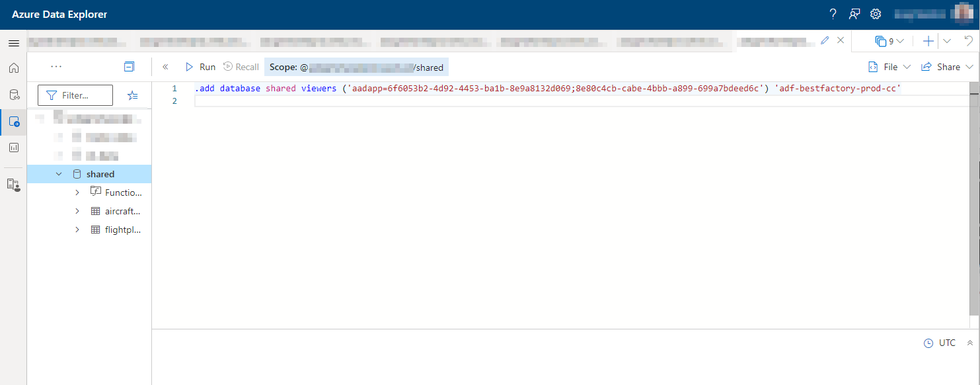Close the current query tab
The width and height of the screenshot is (980, 385).
click(x=841, y=40)
